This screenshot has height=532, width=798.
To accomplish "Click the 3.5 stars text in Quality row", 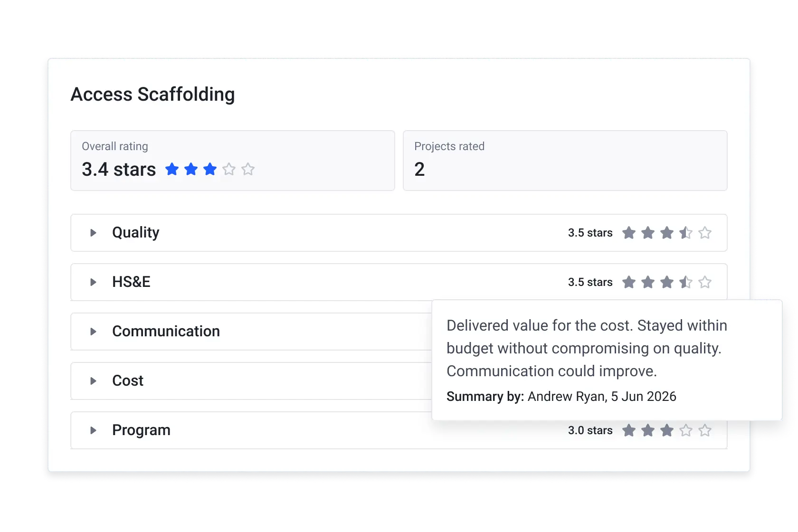I will pos(590,233).
